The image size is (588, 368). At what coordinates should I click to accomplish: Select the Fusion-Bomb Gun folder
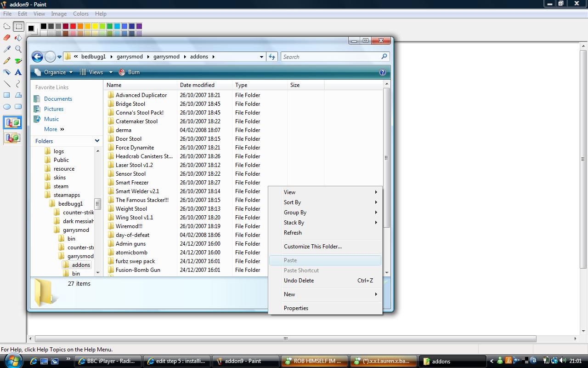138,270
